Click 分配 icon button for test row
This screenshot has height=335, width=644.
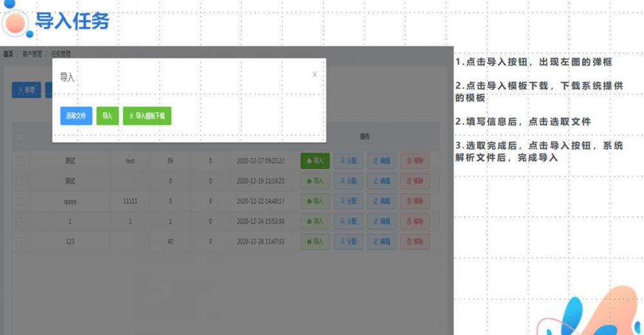click(348, 160)
